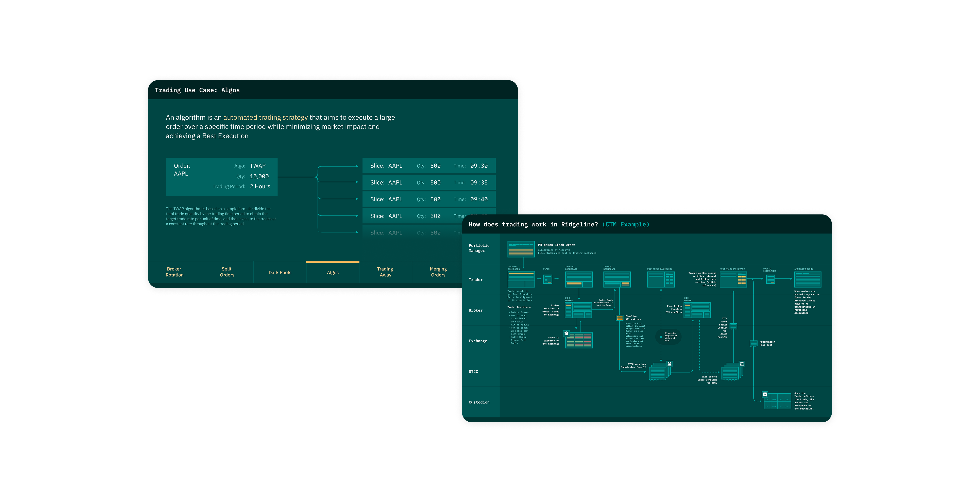Select the AAPL slice row at 09:30
The height and width of the screenshot is (503, 980).
429,166
